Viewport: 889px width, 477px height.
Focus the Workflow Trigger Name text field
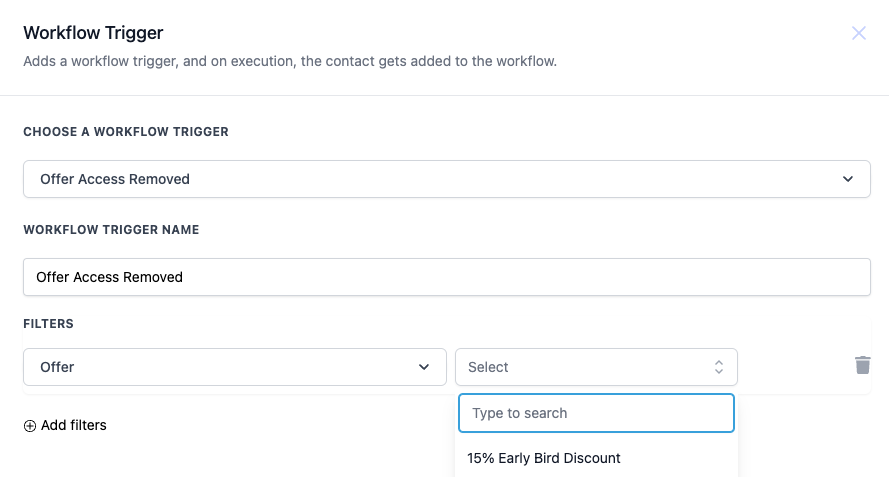tap(446, 277)
